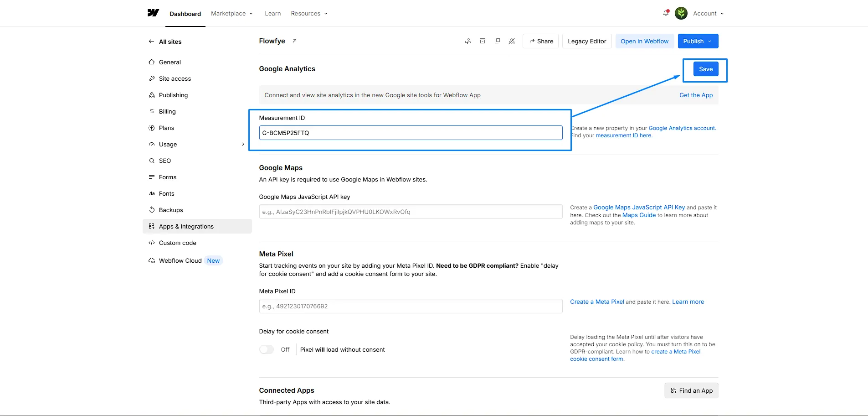The width and height of the screenshot is (868, 416).
Task: Click the Google Analytics section heading
Action: tap(287, 69)
